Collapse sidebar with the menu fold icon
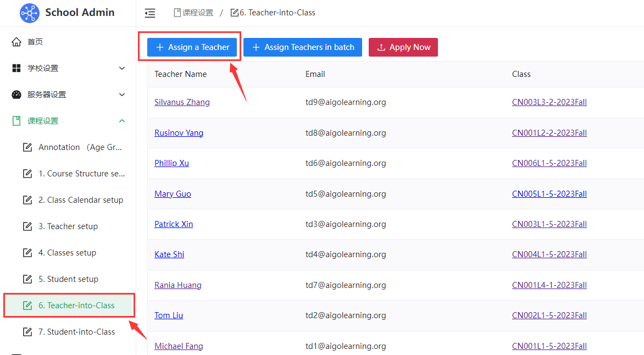644x355 pixels. [149, 13]
